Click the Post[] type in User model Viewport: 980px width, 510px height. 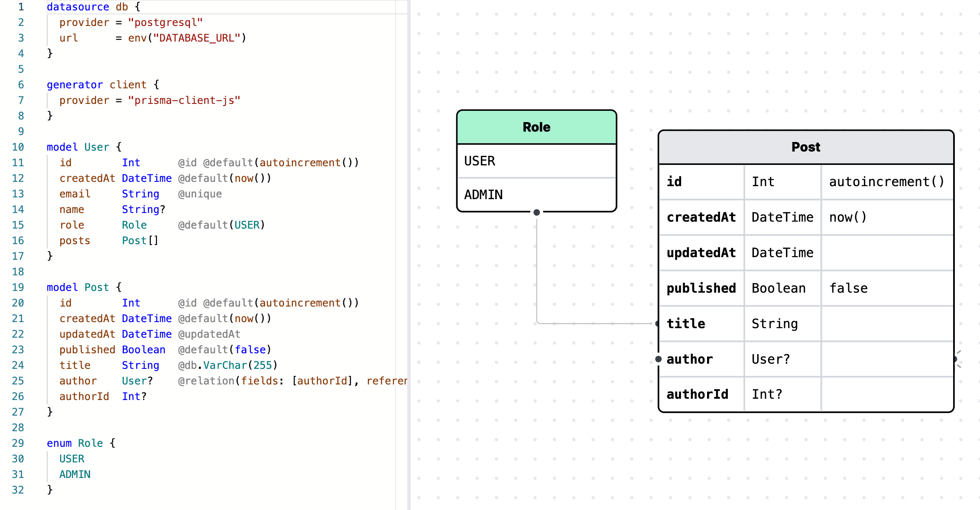(140, 241)
